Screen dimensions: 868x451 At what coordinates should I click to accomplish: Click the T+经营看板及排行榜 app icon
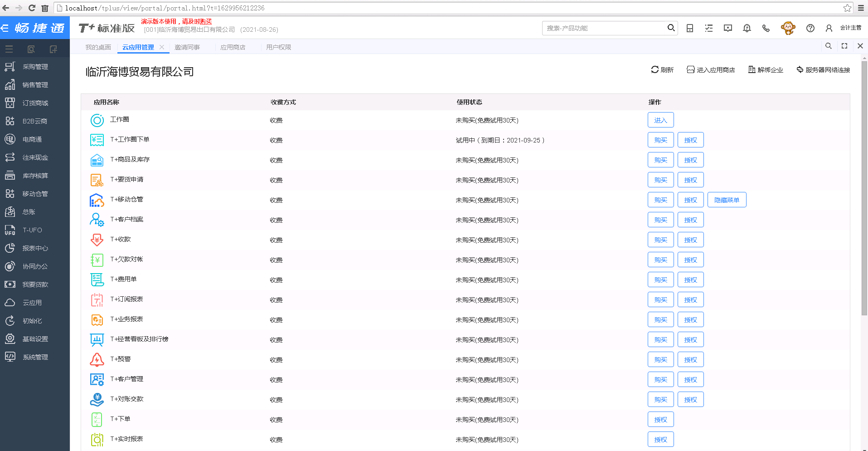tap(97, 340)
